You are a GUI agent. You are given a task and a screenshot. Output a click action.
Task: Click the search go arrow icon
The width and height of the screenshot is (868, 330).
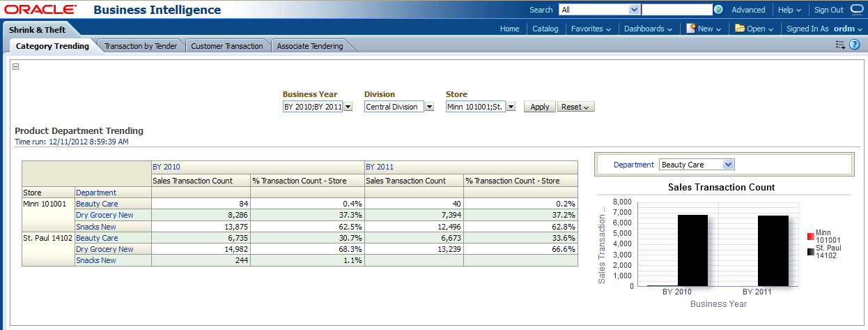click(x=718, y=10)
